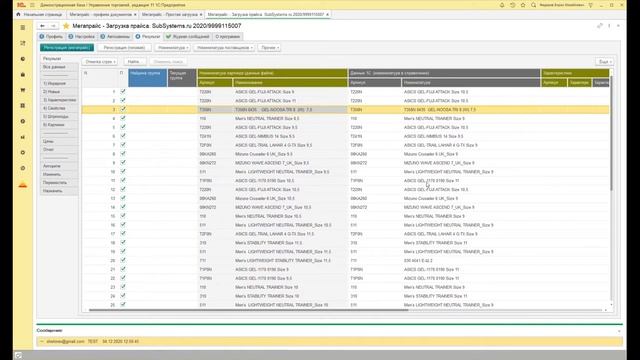Open the settings dropdown triangle next to the user name
Viewport: 640px width, 360px height.
coord(590,5)
